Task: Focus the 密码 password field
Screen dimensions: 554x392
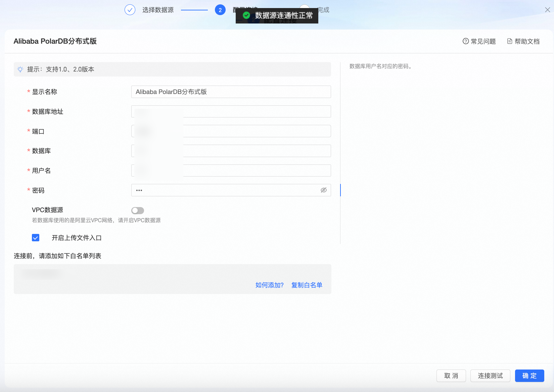Action: pyautogui.click(x=231, y=190)
